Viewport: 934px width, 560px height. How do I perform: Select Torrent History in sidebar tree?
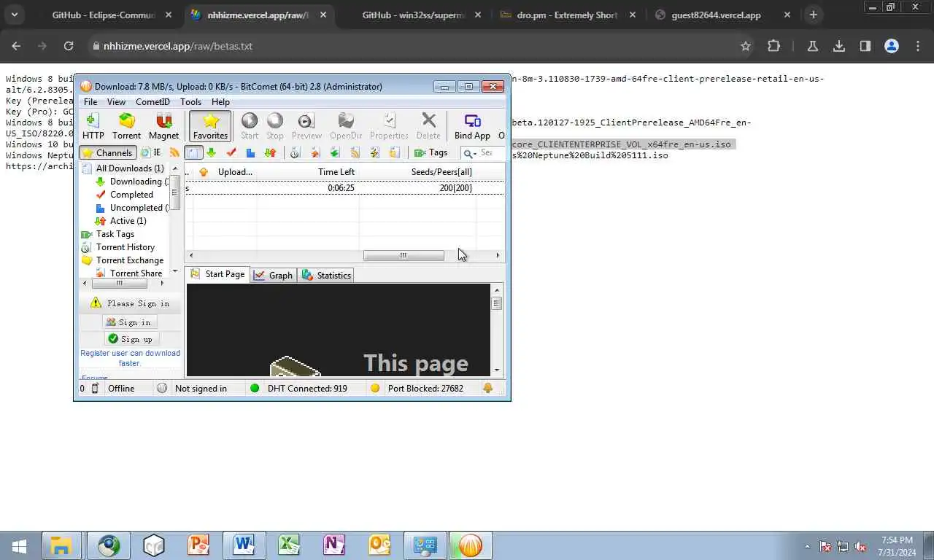(125, 247)
